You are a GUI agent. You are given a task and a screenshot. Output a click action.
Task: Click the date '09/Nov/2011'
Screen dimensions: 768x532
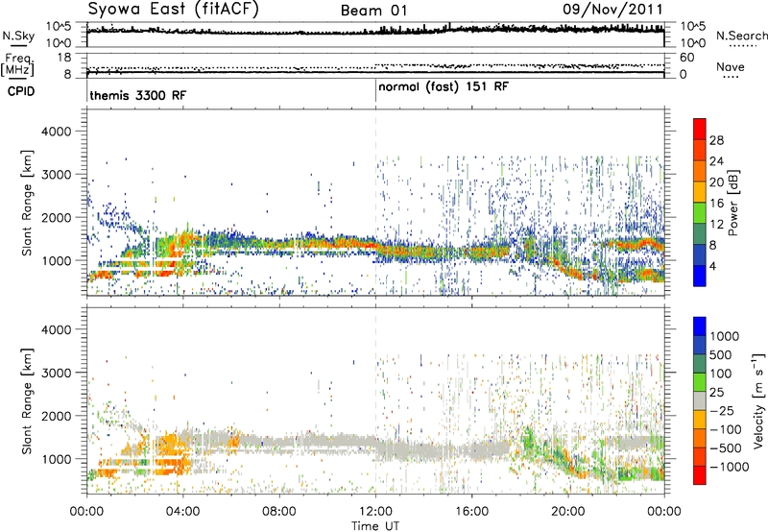612,10
